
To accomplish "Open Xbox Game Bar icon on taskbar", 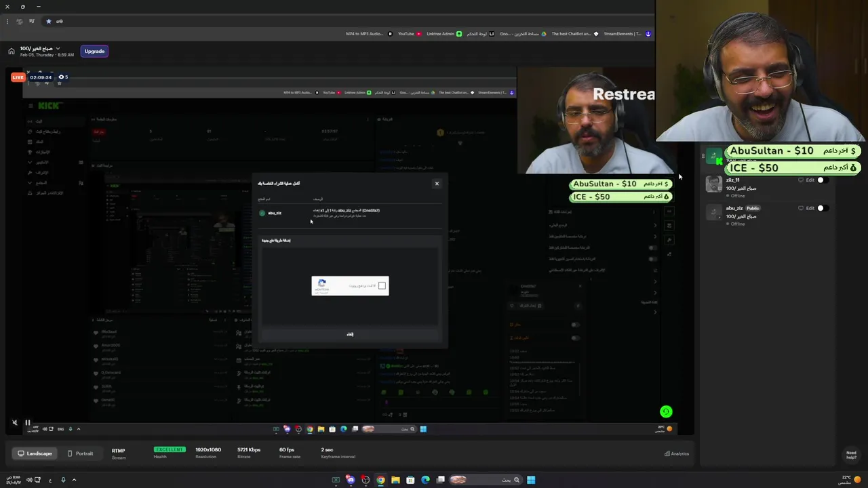I will (x=336, y=480).
